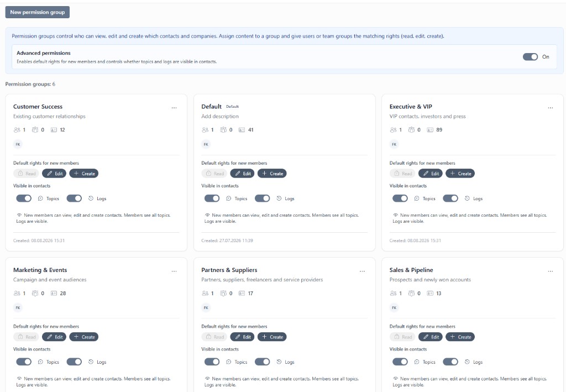Click the members icon in Marketing & Events
Image resolution: width=566 pixels, height=392 pixels.
17,293
